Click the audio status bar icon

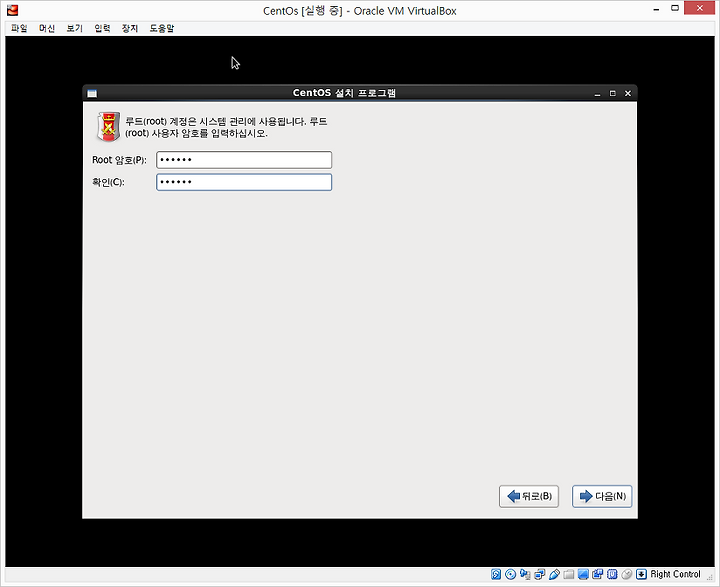(525, 574)
